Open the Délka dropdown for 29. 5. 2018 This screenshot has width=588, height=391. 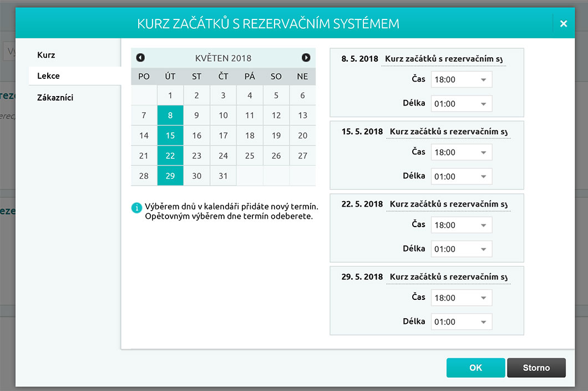[461, 322]
